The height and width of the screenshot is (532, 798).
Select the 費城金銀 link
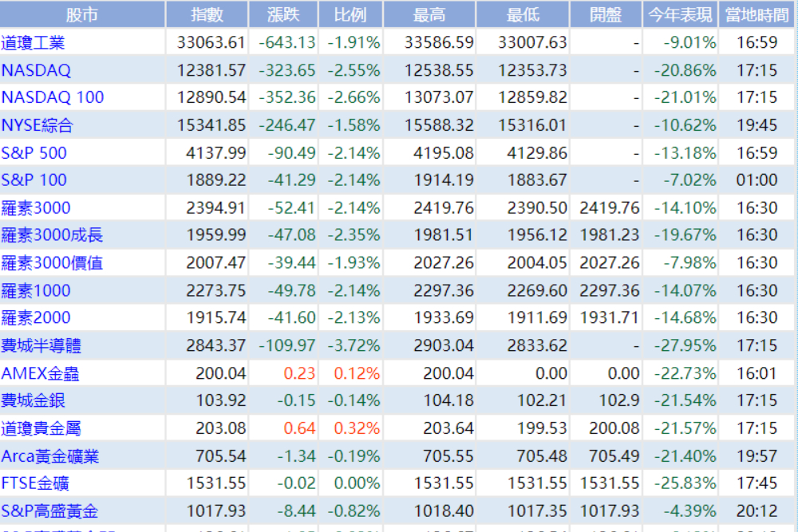[x=33, y=400]
